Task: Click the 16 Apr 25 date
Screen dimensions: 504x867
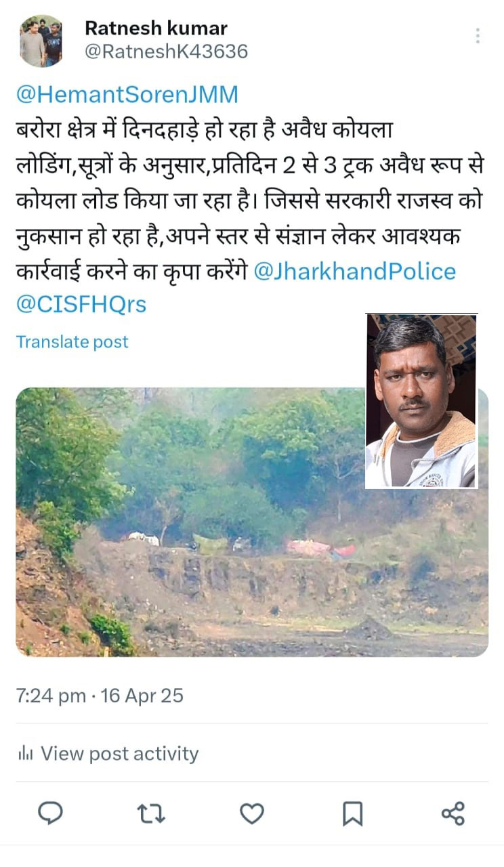Action: point(142,696)
